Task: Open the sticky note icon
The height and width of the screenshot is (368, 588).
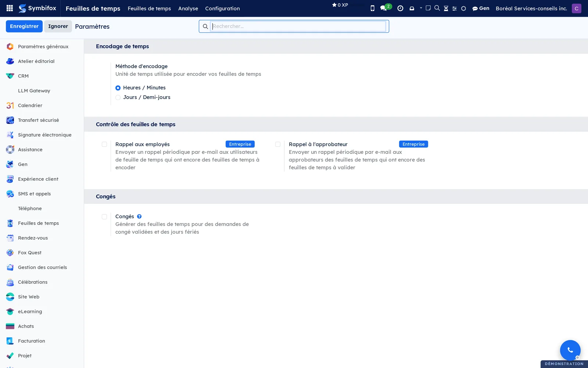Action: (x=428, y=8)
